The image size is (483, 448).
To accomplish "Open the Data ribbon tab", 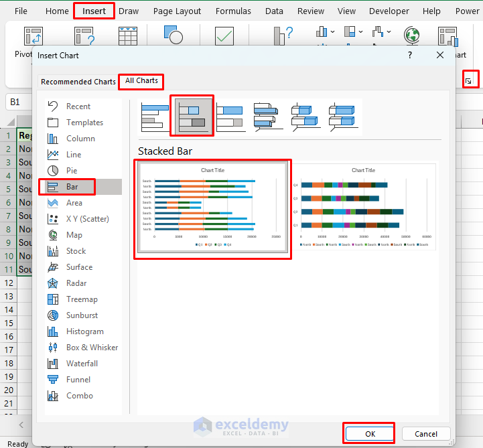I will (274, 11).
